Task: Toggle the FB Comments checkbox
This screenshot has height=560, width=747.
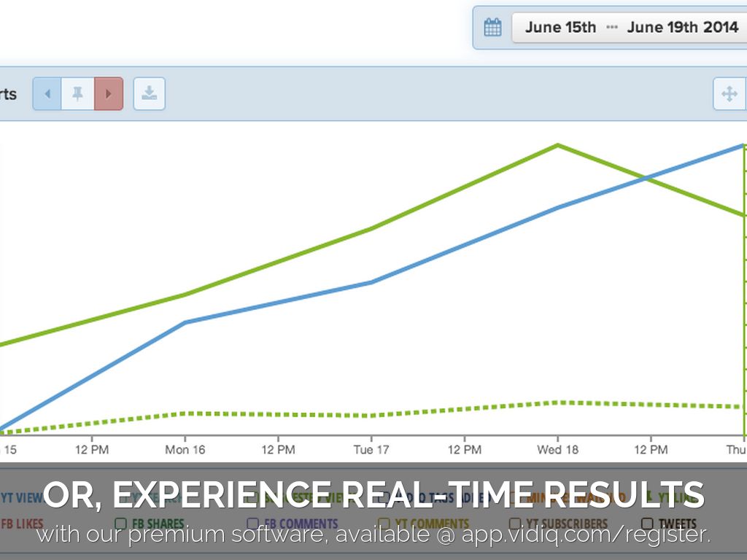Action: click(x=252, y=524)
